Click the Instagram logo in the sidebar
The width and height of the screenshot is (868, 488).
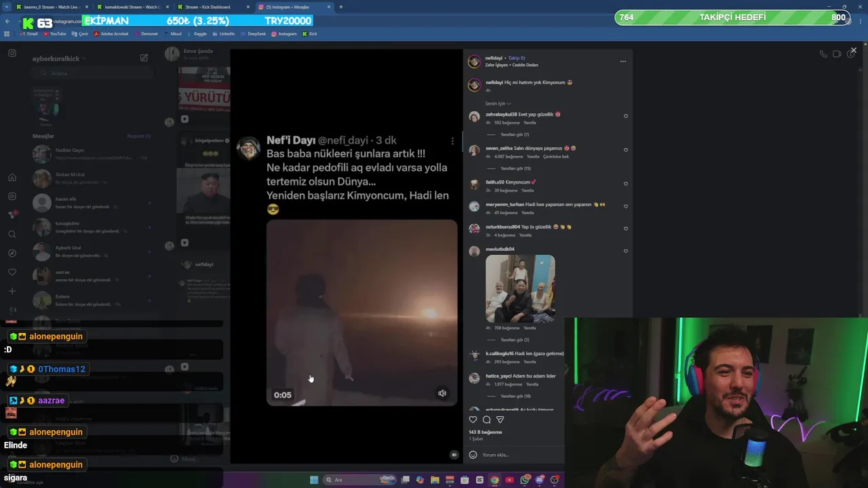pyautogui.click(x=12, y=53)
